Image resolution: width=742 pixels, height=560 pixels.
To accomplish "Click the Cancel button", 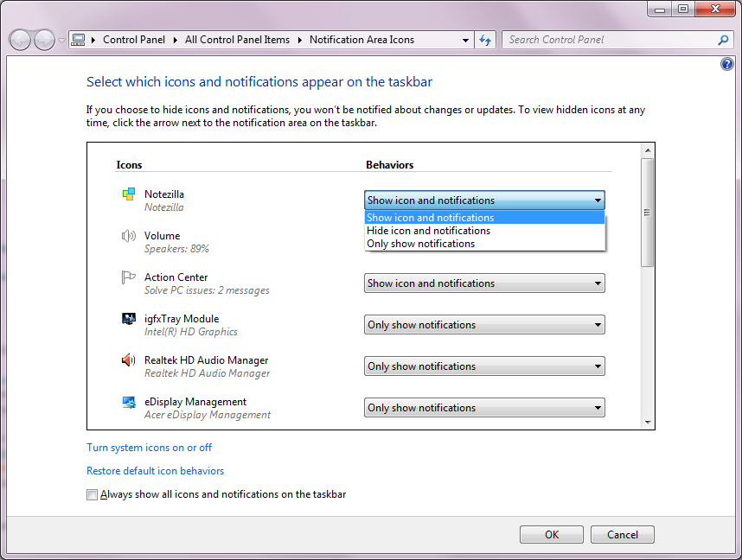I will (623, 534).
